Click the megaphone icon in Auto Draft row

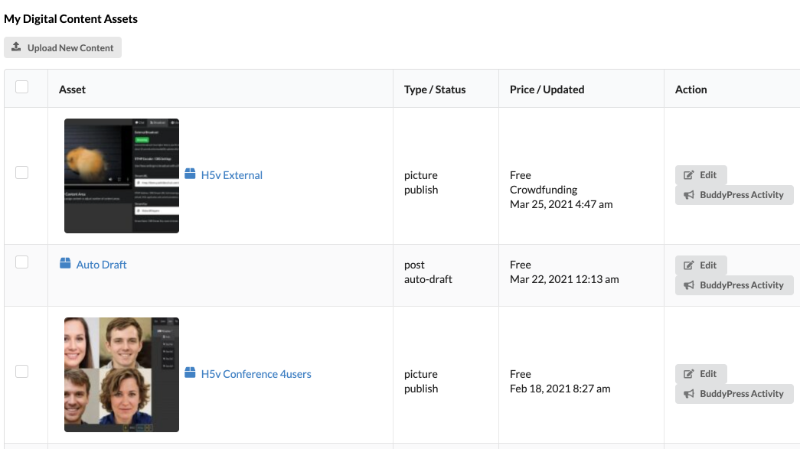point(689,285)
